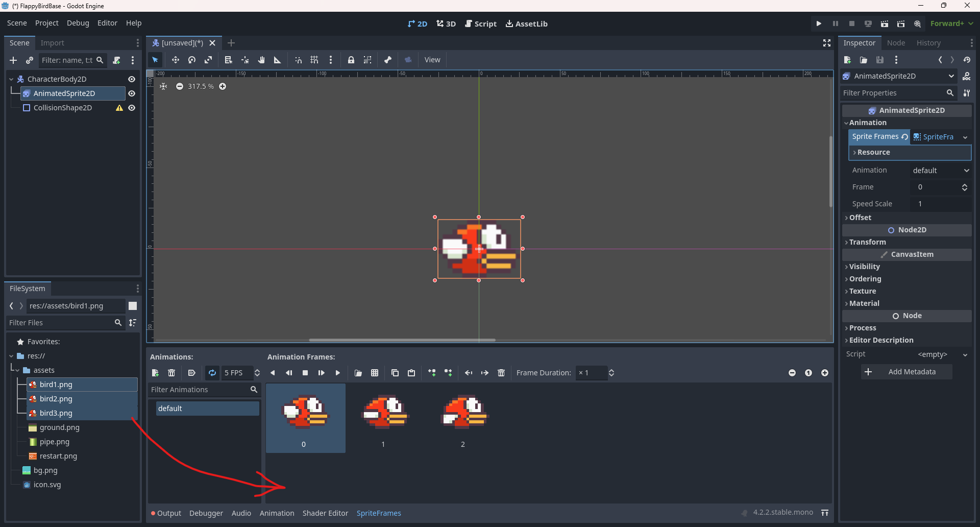980x527 pixels.
Task: Hide the AnimatedSprite2D node
Action: click(132, 93)
